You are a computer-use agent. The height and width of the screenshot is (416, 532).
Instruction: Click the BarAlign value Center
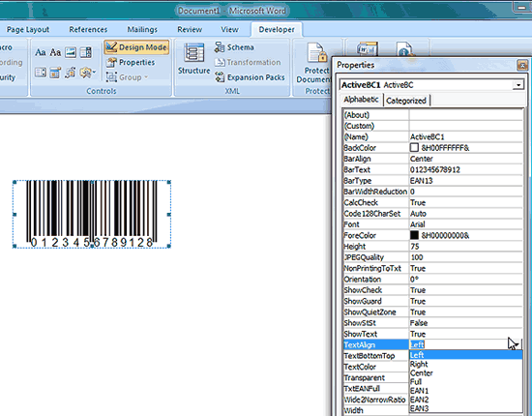(x=466, y=159)
